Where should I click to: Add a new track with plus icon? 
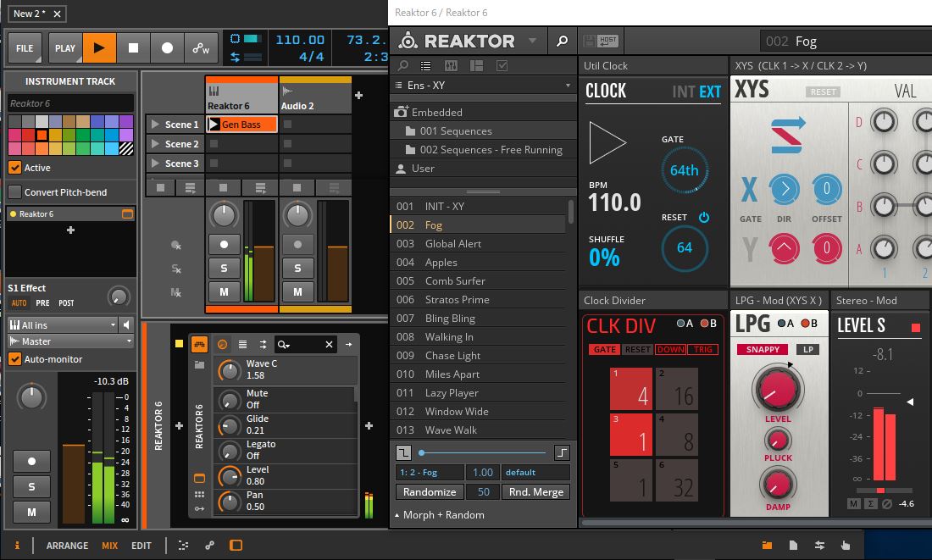coord(358,95)
